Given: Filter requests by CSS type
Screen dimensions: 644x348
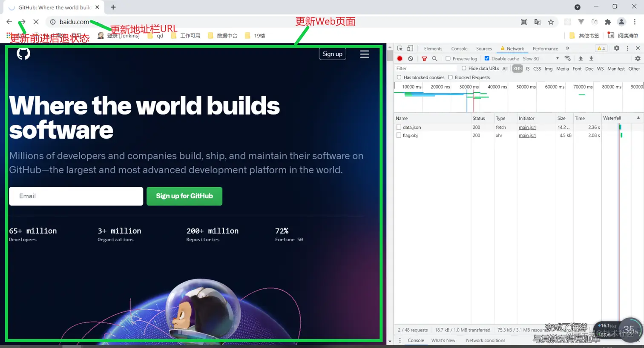Looking at the screenshot, I should [x=537, y=68].
